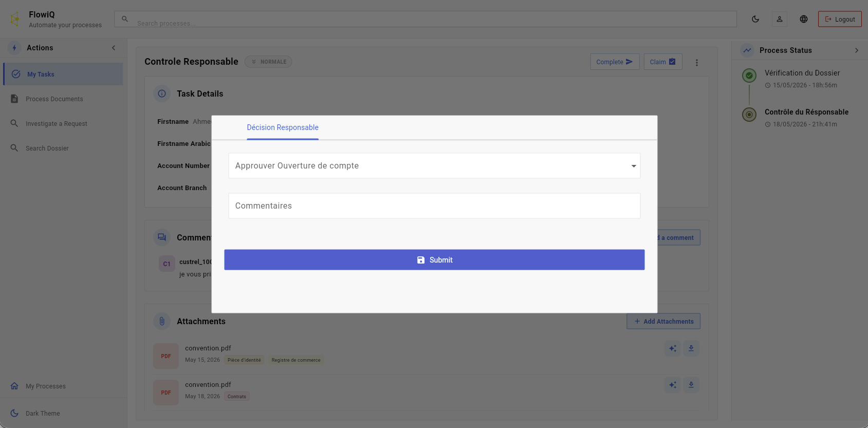
Task: Focus the Commentaires input field
Action: click(x=434, y=206)
